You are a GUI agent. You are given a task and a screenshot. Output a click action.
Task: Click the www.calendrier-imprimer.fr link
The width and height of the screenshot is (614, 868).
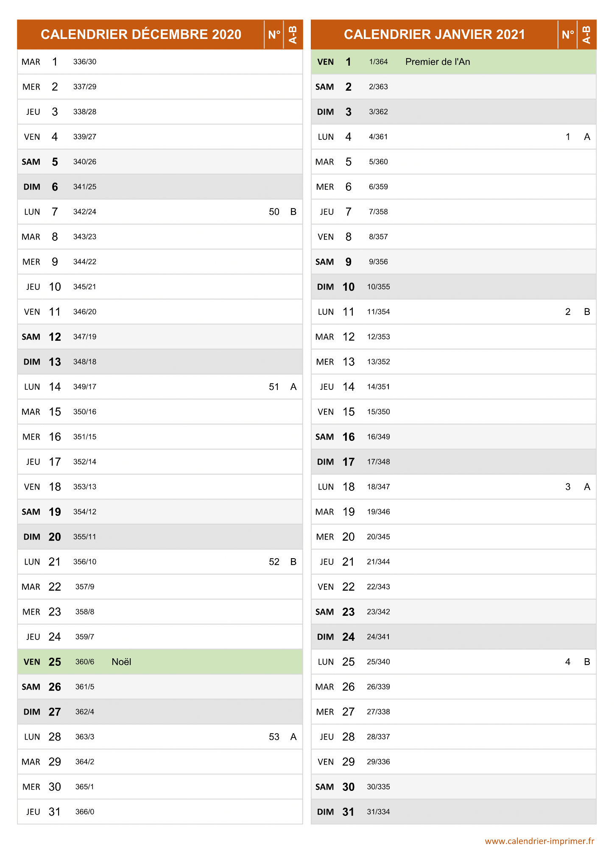pos(539,841)
